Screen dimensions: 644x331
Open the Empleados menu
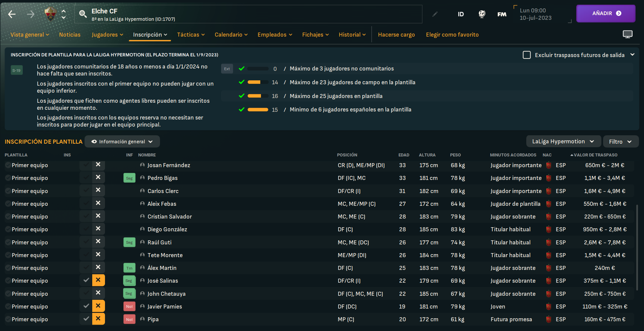click(275, 35)
